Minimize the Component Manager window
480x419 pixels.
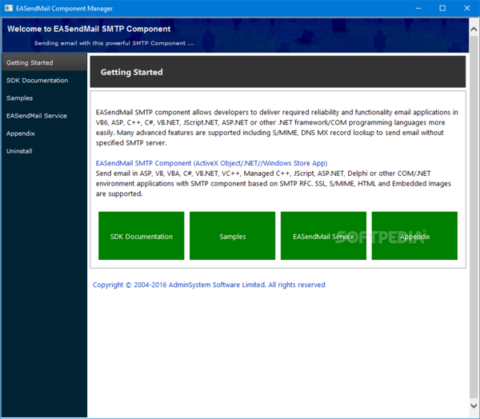click(419, 8)
